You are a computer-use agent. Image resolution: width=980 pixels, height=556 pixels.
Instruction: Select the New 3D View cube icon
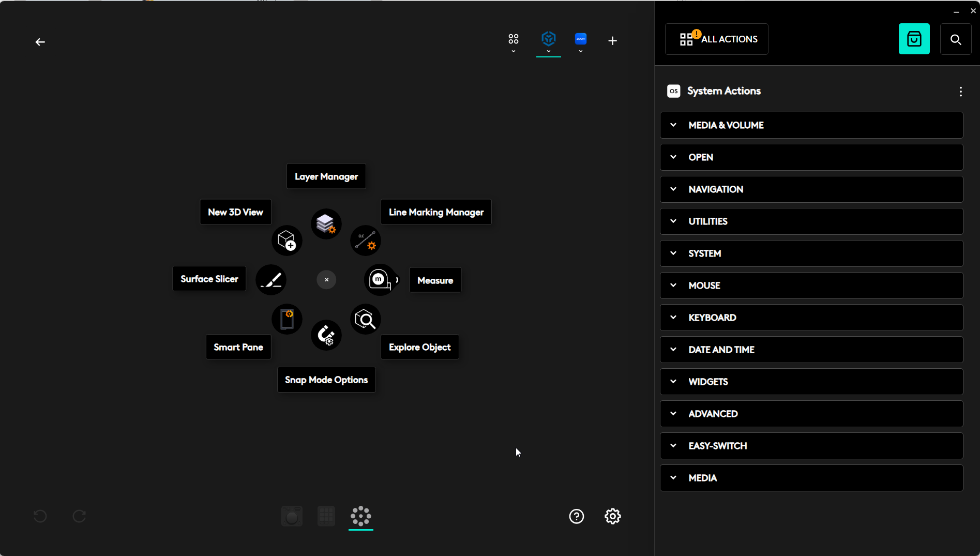click(287, 241)
